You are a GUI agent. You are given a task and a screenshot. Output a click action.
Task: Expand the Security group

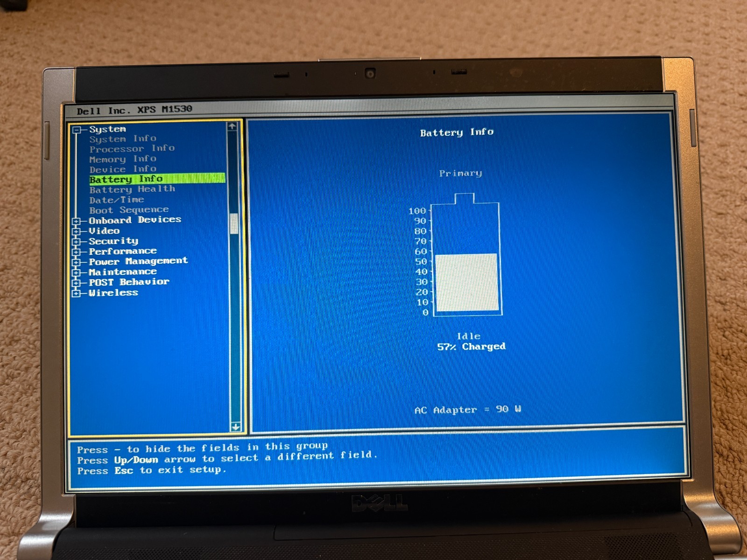(77, 242)
